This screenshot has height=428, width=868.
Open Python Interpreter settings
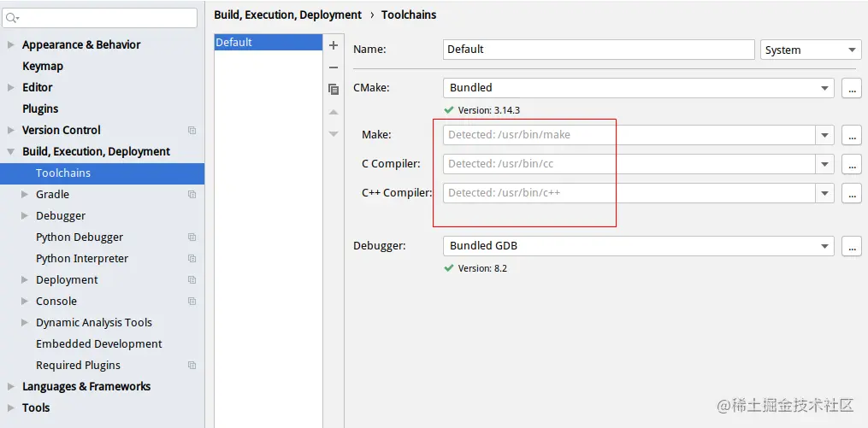pyautogui.click(x=82, y=259)
